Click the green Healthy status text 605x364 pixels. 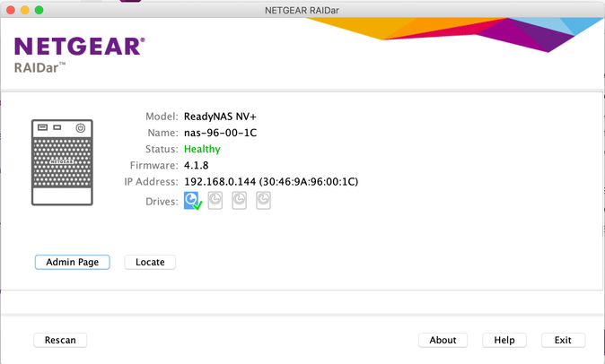202,149
